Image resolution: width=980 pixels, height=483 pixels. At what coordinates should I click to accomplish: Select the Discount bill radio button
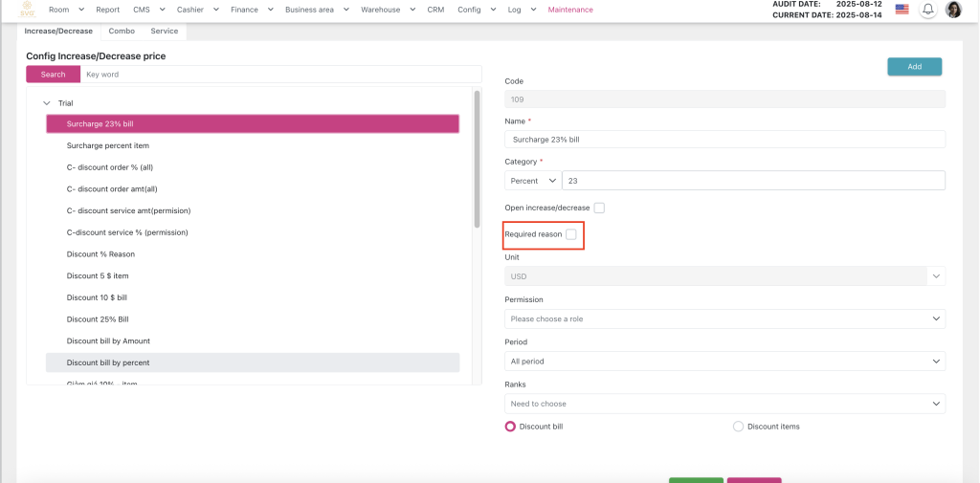510,427
